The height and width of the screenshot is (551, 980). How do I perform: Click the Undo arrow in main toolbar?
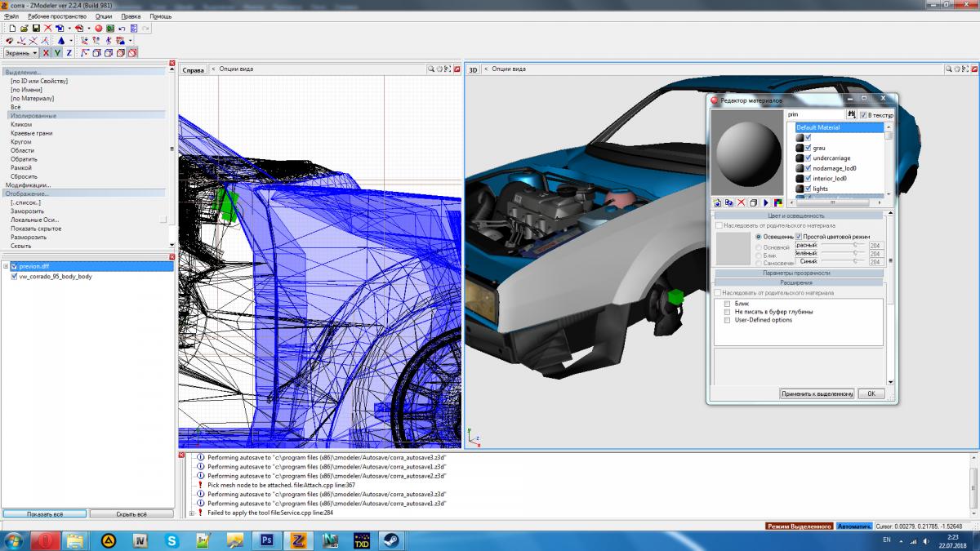tap(122, 28)
